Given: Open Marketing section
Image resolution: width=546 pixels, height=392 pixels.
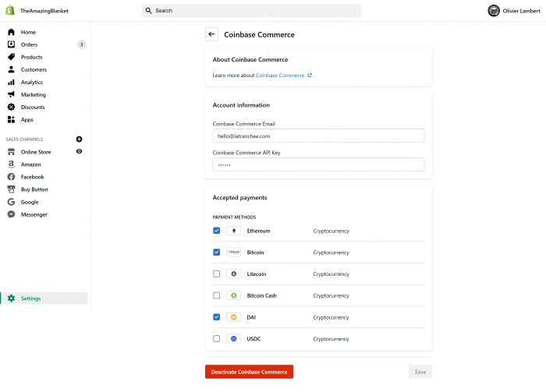Looking at the screenshot, I should click(33, 94).
